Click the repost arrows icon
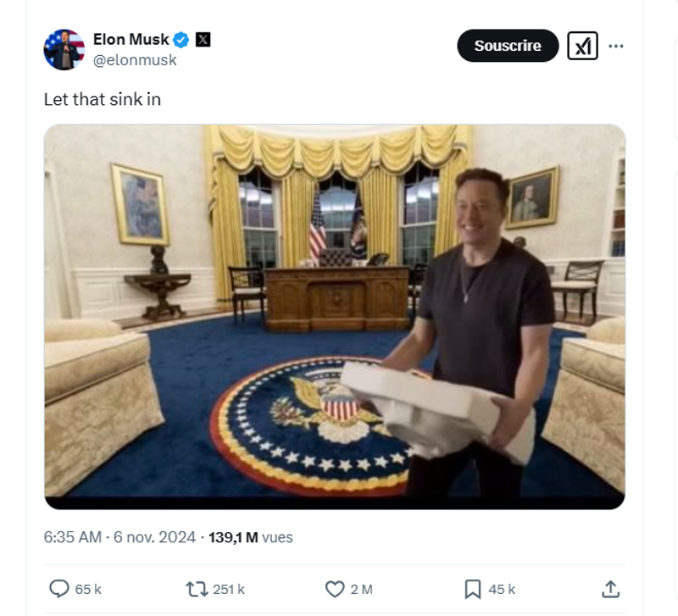The width and height of the screenshot is (678, 616). (197, 589)
